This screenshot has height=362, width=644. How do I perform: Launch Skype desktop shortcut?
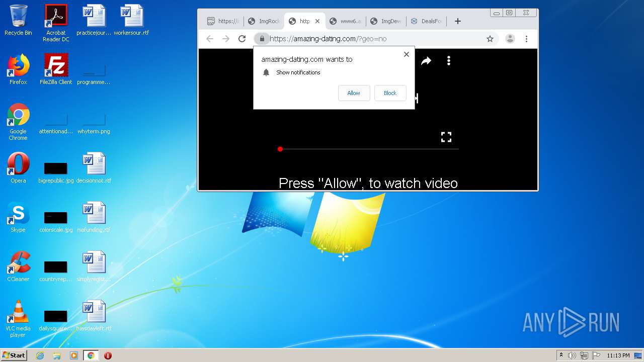click(x=18, y=217)
